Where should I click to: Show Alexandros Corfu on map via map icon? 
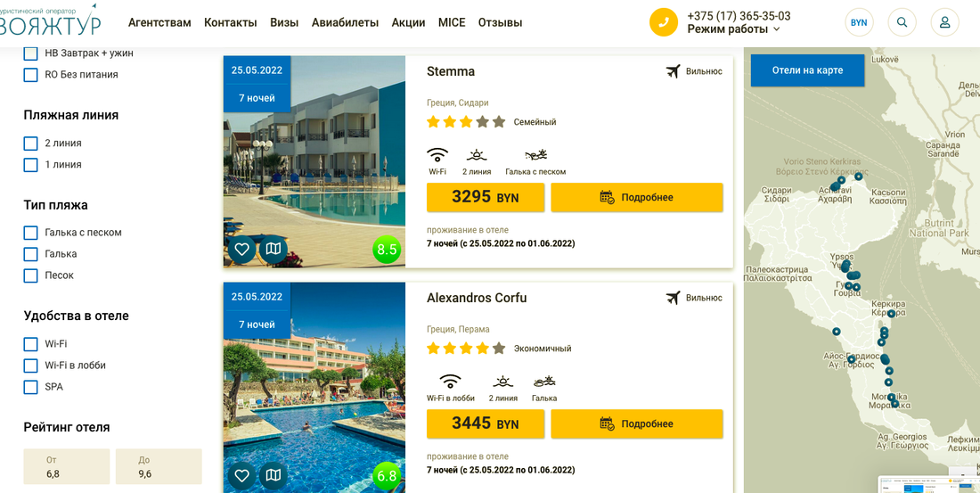click(x=274, y=475)
